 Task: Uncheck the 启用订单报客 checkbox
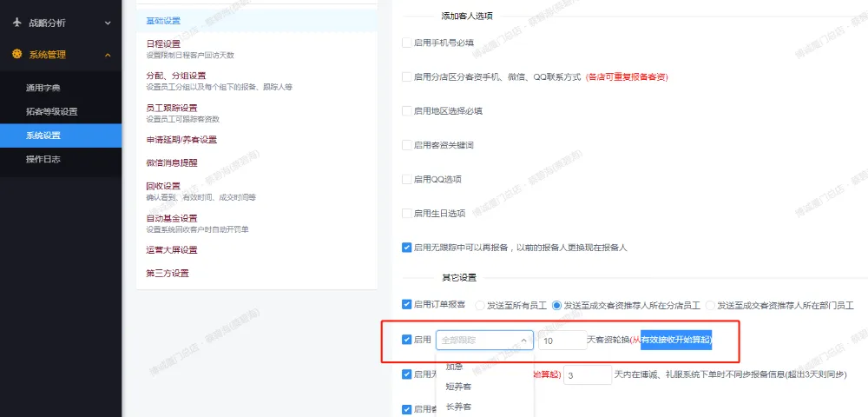(407, 305)
